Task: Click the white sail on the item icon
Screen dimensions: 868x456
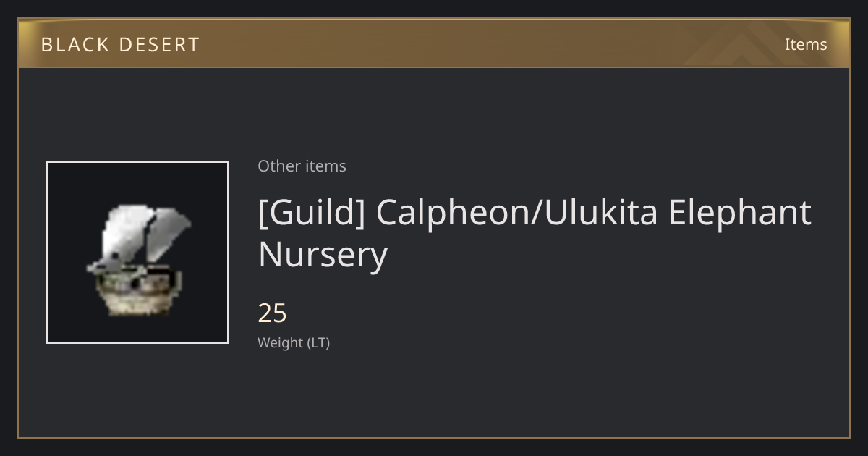Action: coord(141,233)
